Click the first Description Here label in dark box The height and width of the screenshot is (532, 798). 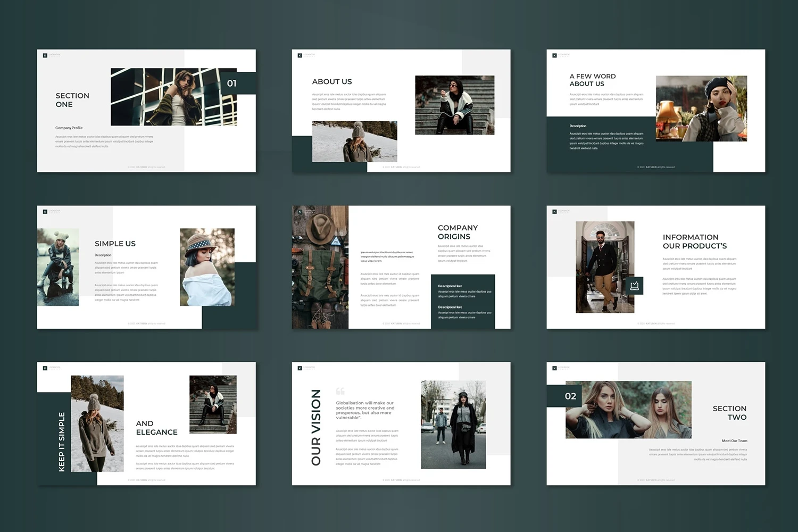click(x=450, y=286)
